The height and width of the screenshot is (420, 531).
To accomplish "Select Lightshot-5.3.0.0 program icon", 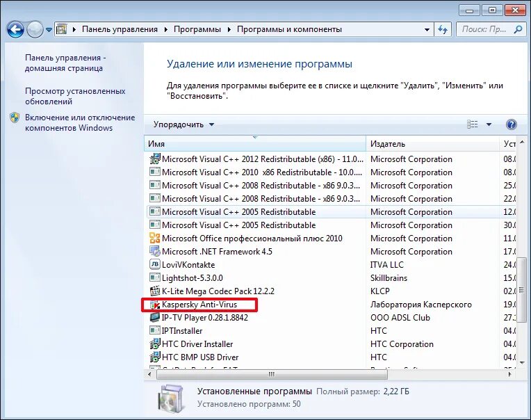I will point(155,277).
